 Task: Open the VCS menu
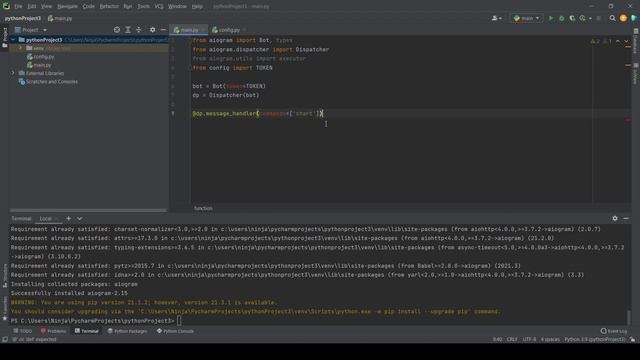pyautogui.click(x=159, y=7)
